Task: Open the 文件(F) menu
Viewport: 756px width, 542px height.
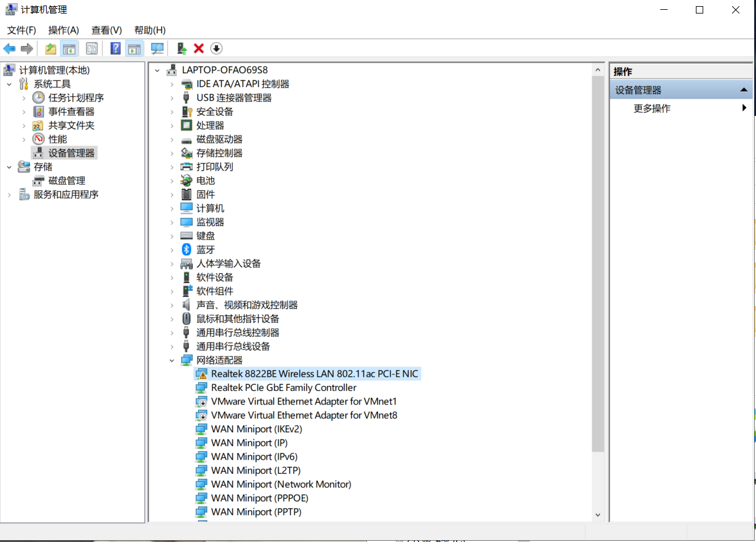Action: point(21,30)
